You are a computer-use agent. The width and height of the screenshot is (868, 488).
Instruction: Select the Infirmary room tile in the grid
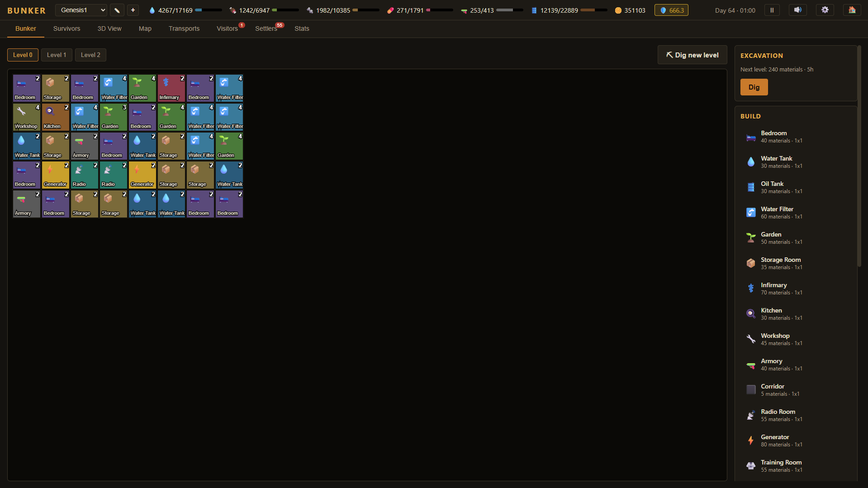click(171, 88)
